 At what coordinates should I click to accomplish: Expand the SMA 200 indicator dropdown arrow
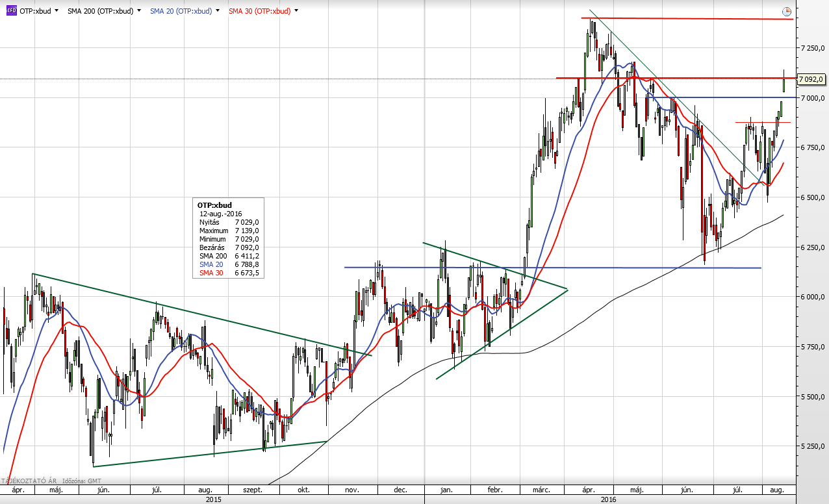pyautogui.click(x=138, y=11)
